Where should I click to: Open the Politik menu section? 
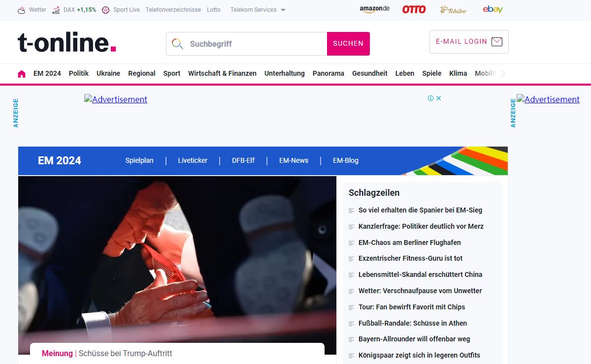pos(79,73)
